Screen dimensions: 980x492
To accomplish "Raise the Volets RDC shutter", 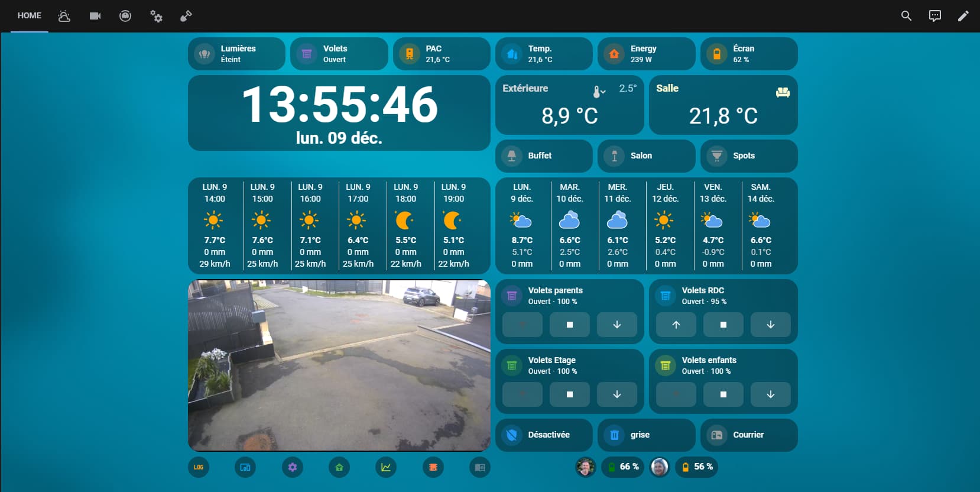I will (676, 325).
